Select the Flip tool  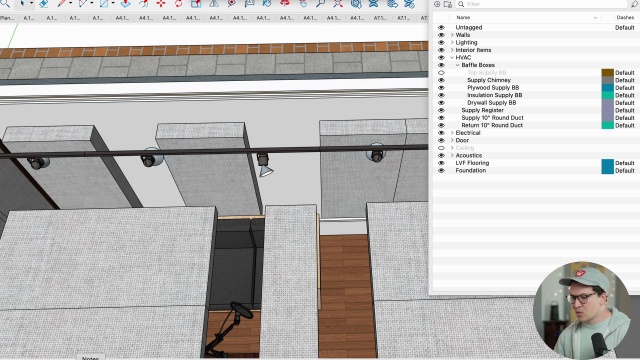(x=214, y=4)
